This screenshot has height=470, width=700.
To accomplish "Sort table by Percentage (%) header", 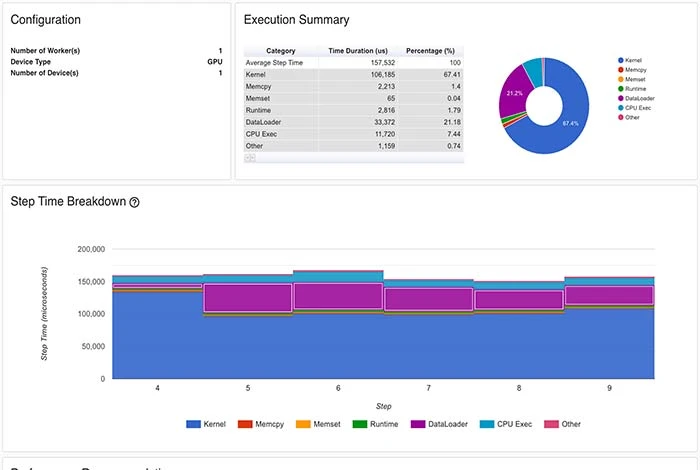I will point(432,50).
